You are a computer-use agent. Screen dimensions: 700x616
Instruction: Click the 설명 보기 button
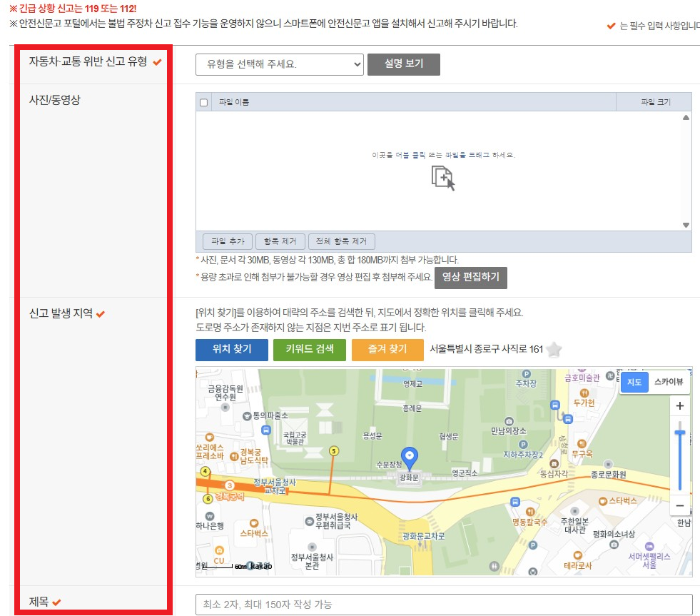[403, 64]
